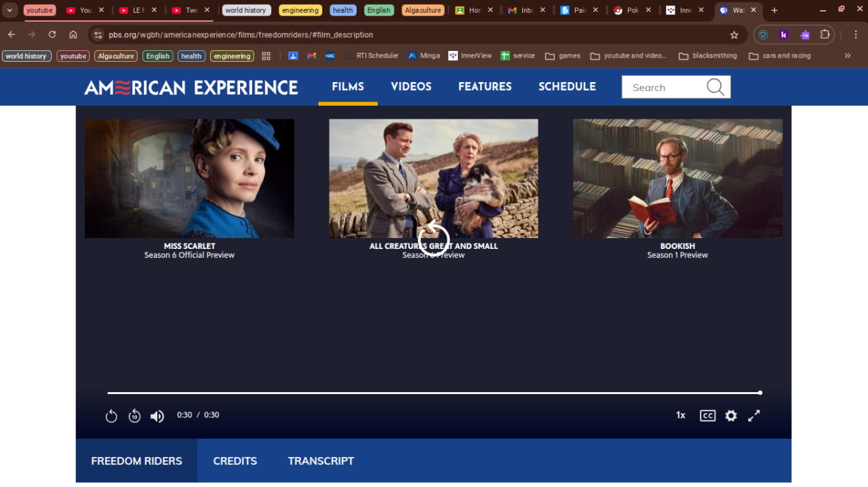Image resolution: width=868 pixels, height=487 pixels.
Task: View site information icon in address bar
Action: click(98, 35)
